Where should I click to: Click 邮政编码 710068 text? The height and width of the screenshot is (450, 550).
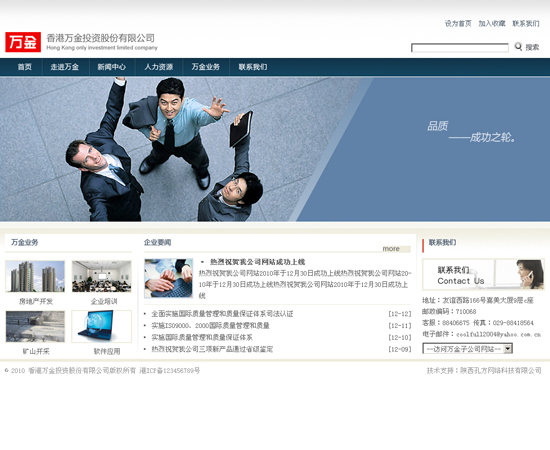(449, 311)
